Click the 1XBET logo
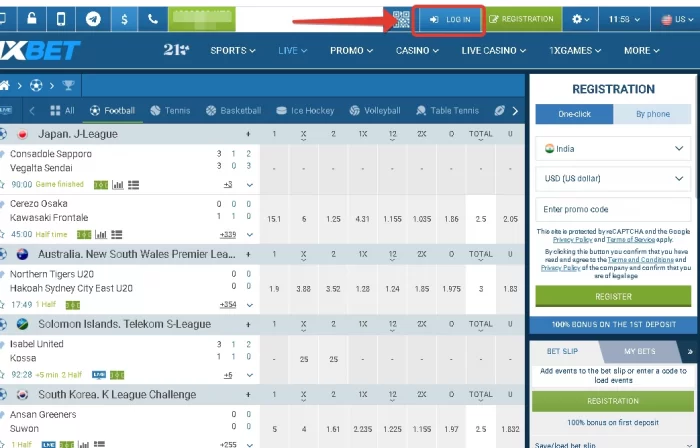The width and height of the screenshot is (700, 448). (39, 50)
